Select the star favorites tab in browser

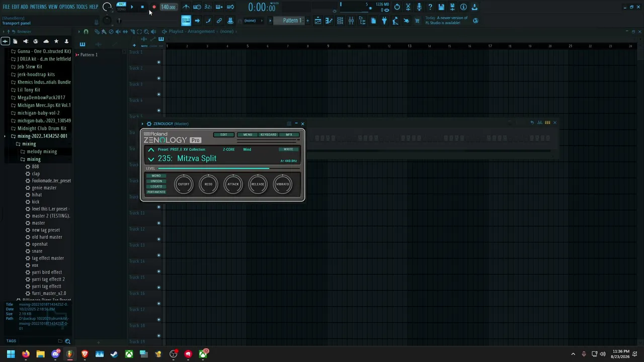(x=56, y=41)
